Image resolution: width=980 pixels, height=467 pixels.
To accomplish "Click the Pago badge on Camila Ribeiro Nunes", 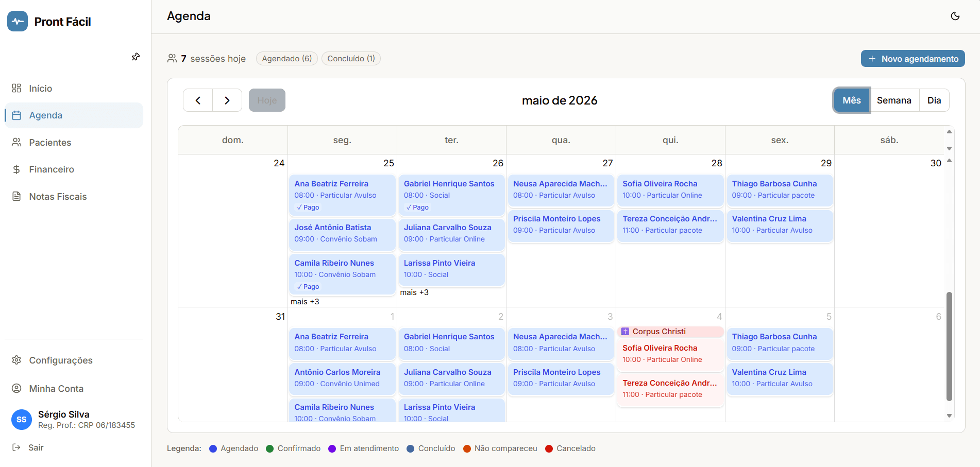I will [308, 287].
